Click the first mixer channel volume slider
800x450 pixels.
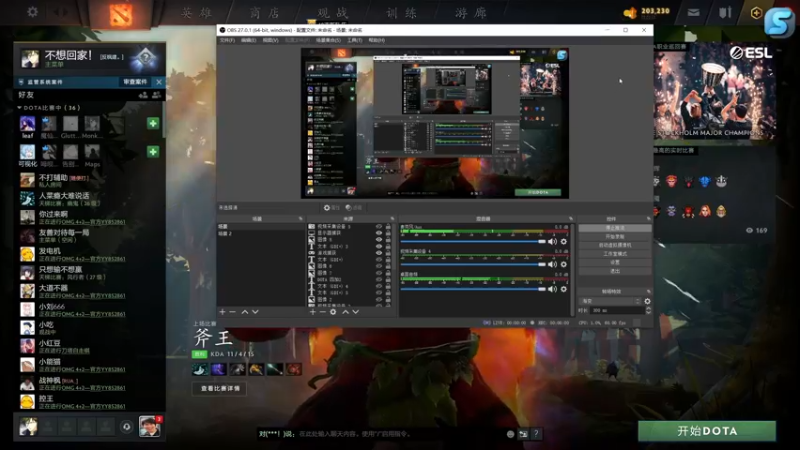click(x=473, y=242)
